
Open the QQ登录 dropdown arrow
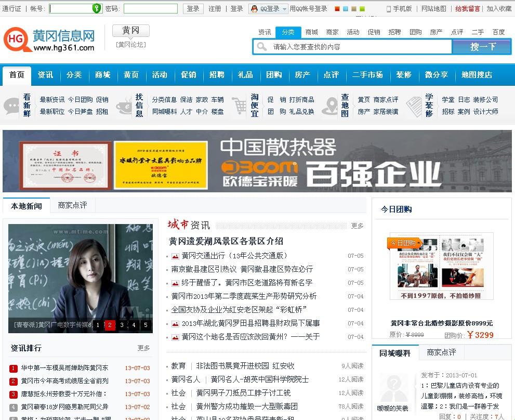284,9
